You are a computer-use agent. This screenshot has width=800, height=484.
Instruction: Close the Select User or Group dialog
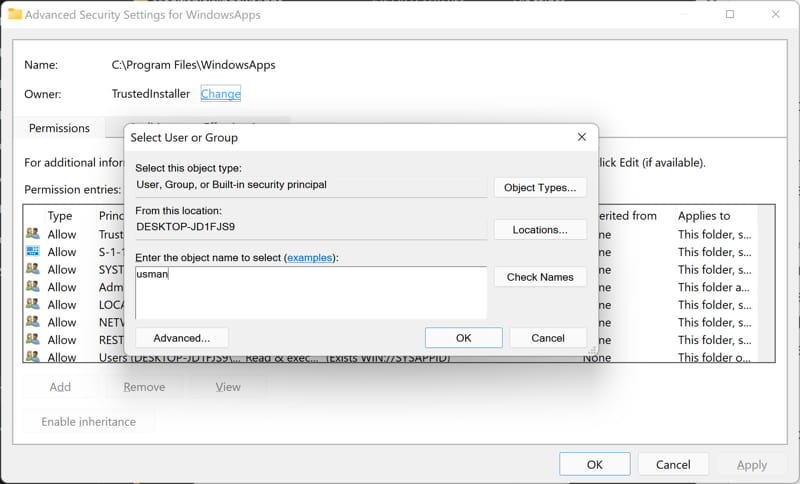click(582, 137)
